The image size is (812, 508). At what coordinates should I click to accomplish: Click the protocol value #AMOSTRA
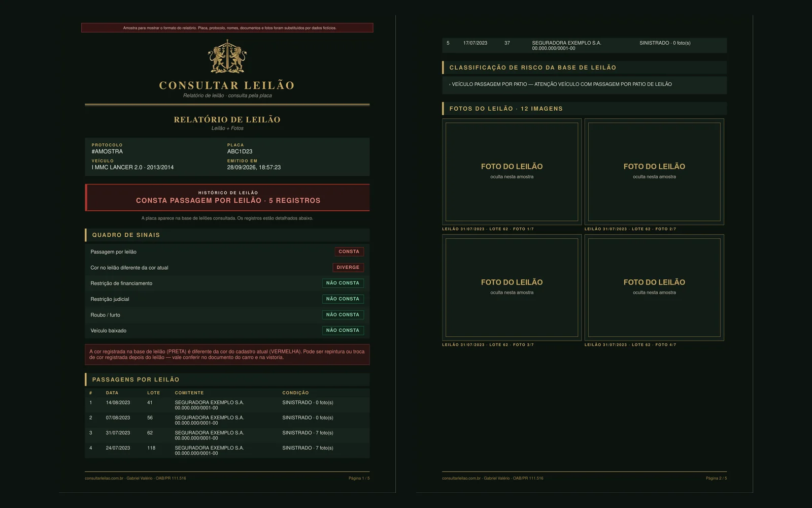tap(107, 151)
